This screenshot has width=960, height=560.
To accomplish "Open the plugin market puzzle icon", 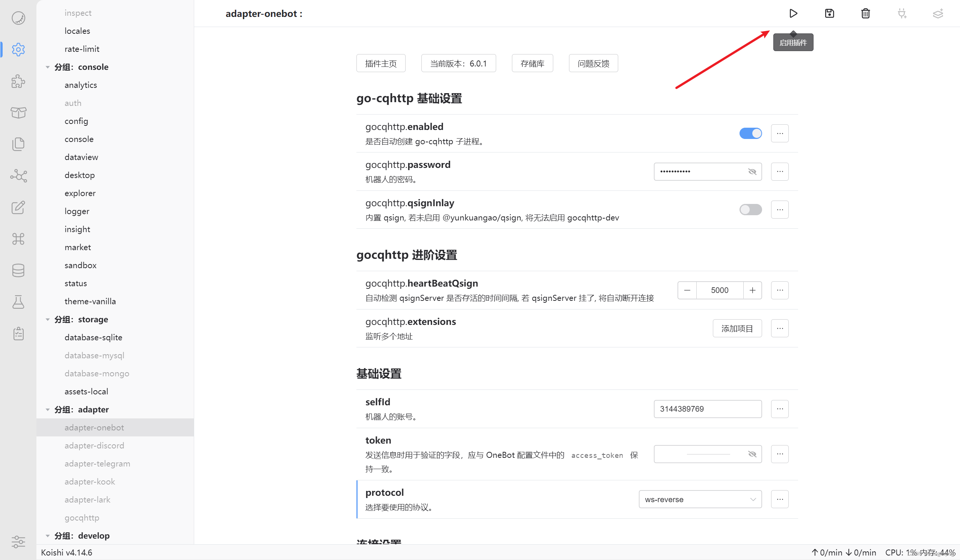I will coord(18,81).
